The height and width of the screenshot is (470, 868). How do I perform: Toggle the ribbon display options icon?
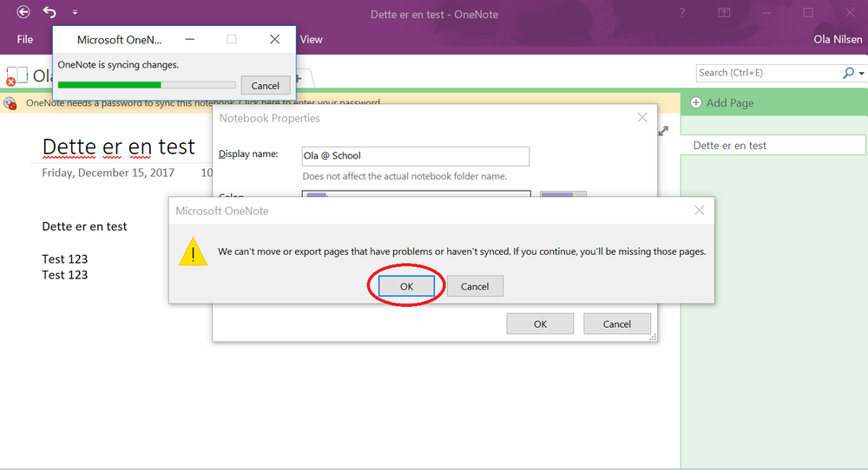click(724, 12)
